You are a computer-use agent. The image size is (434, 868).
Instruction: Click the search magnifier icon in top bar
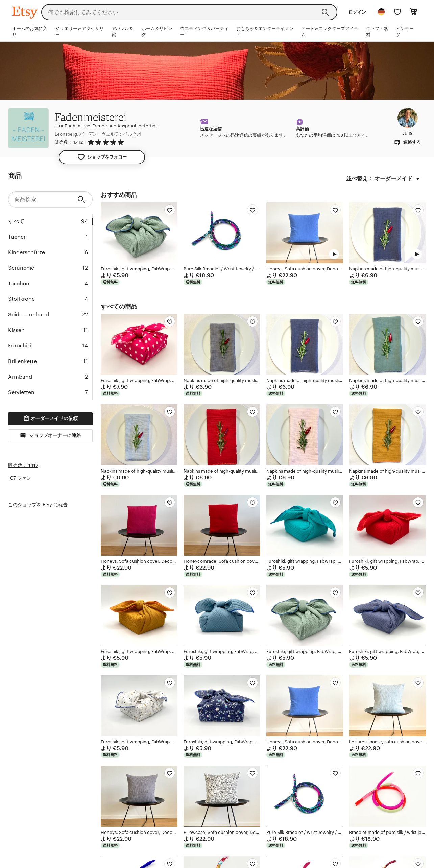point(325,12)
